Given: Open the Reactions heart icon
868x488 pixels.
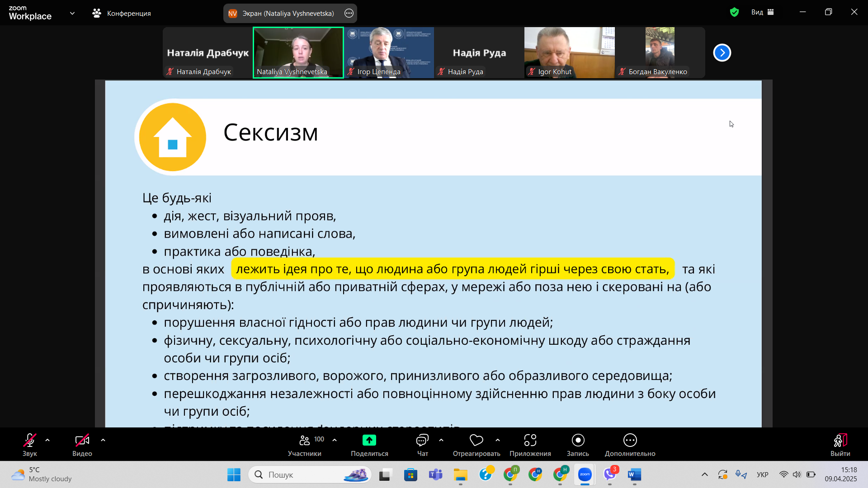Looking at the screenshot, I should click(x=476, y=440).
